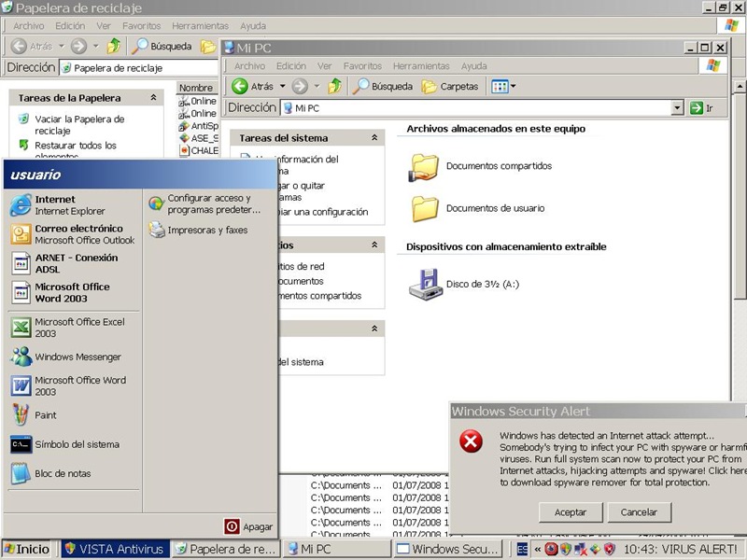Open Ver menu in Mi PC window
Image resolution: width=747 pixels, height=560 pixels.
(324, 66)
